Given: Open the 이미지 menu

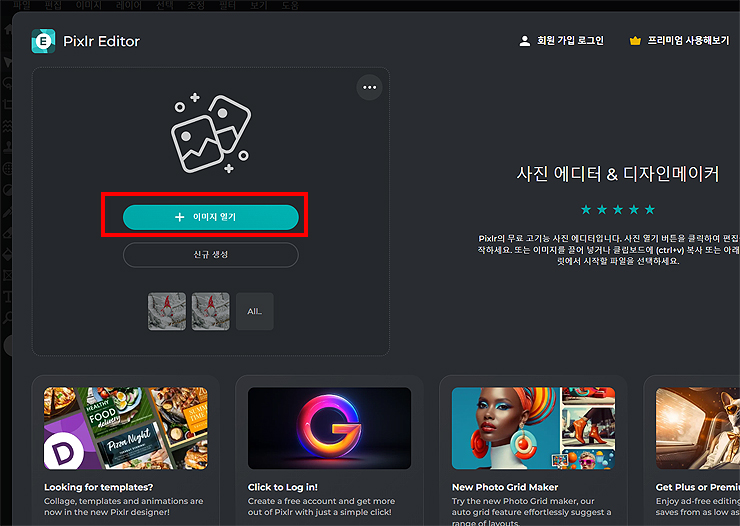Looking at the screenshot, I should pyautogui.click(x=89, y=5).
